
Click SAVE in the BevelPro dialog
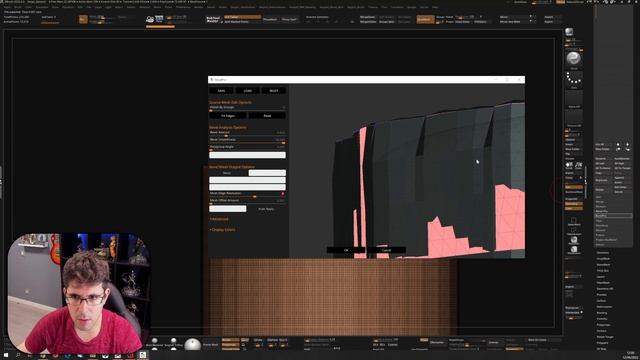click(x=221, y=91)
